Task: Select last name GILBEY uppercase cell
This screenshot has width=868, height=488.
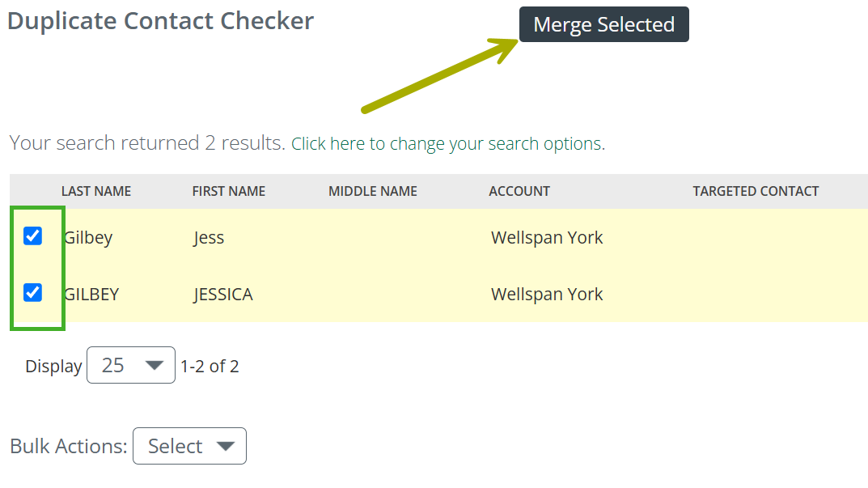Action: click(x=91, y=294)
